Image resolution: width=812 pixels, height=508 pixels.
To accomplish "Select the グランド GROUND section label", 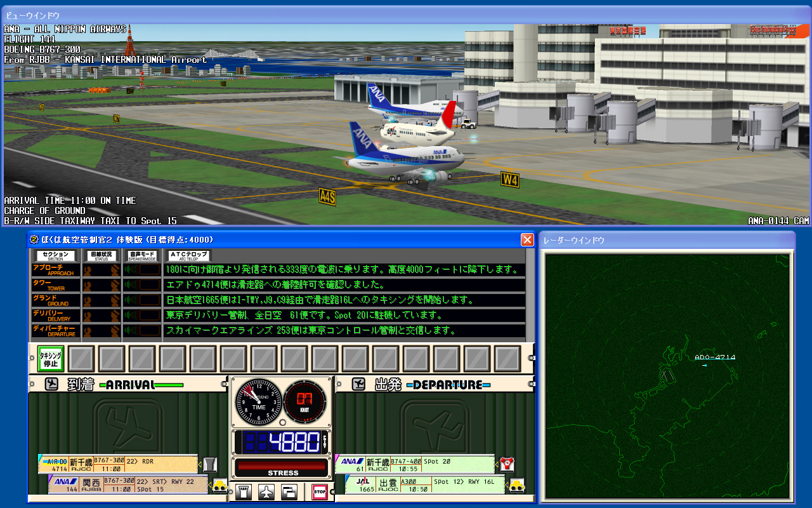I will (x=56, y=300).
